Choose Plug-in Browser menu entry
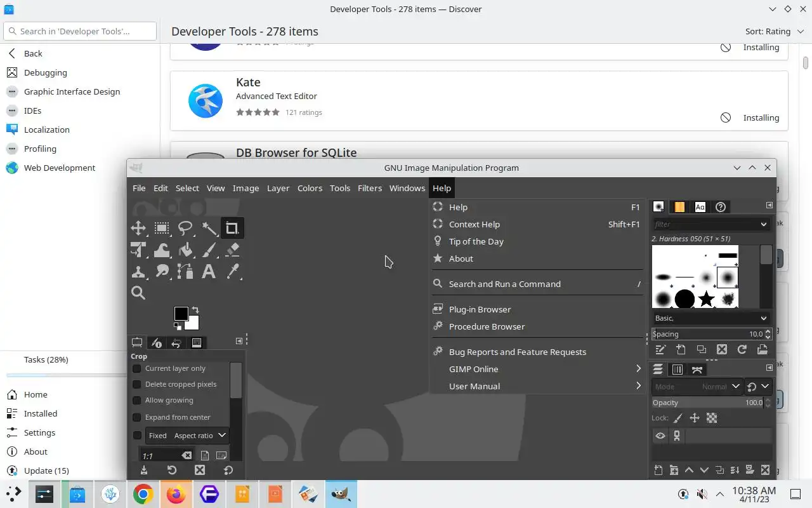812x508 pixels. 537,309
